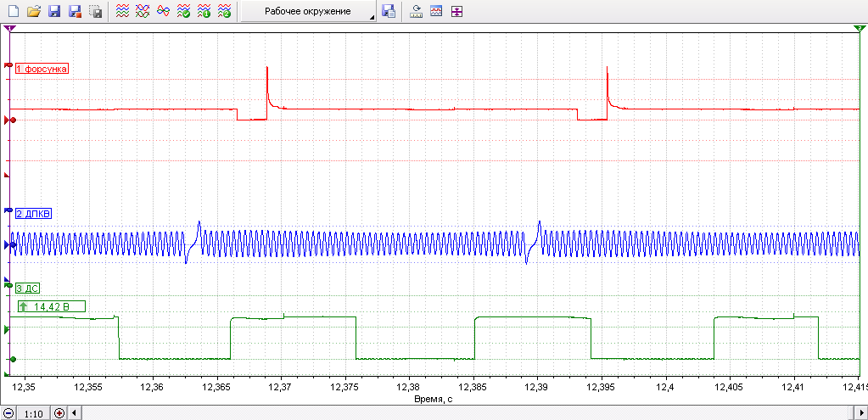Click the blue '2 ДПКВ' channel label
The height and width of the screenshot is (420, 868).
coord(33,214)
